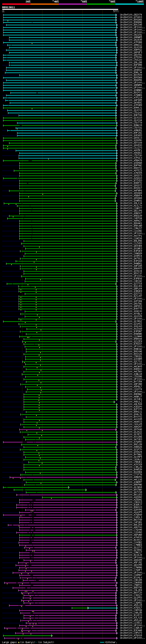The image size is (146, 644).
Task: Click label UniRef100_Q94ED2
Action: [131, 70]
